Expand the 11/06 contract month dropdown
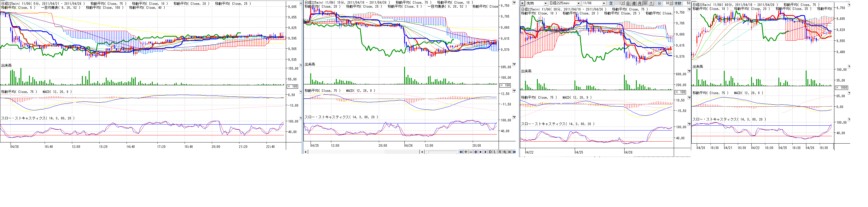Image resolution: width=868 pixels, height=207 pixels. (x=604, y=3)
